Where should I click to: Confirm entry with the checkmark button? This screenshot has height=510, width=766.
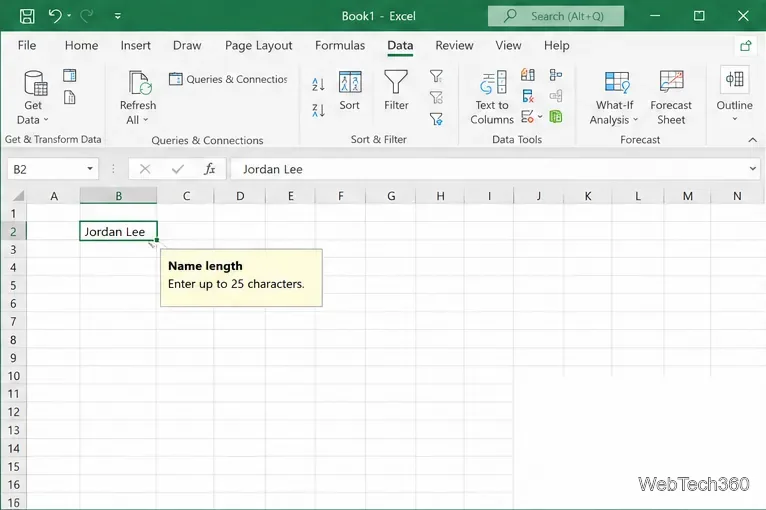178,169
